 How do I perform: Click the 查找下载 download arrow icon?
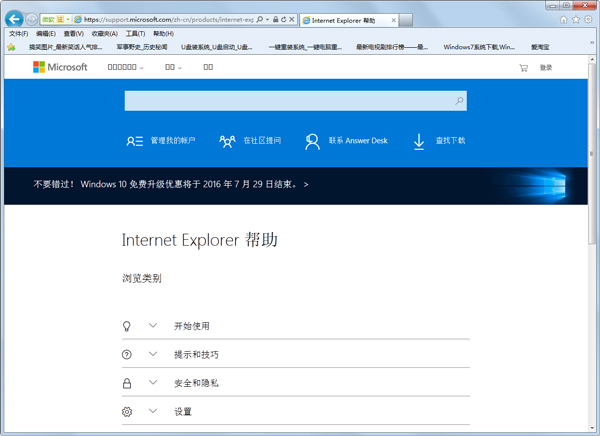point(419,141)
